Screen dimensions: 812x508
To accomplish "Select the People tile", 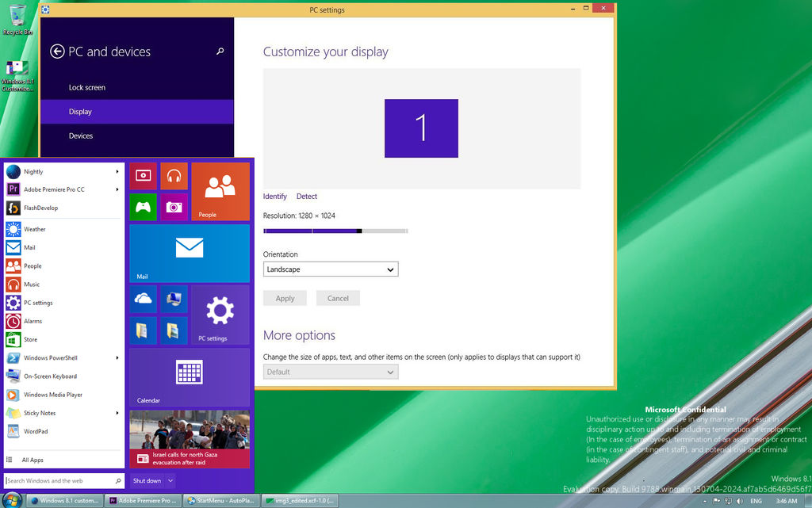I will click(220, 191).
